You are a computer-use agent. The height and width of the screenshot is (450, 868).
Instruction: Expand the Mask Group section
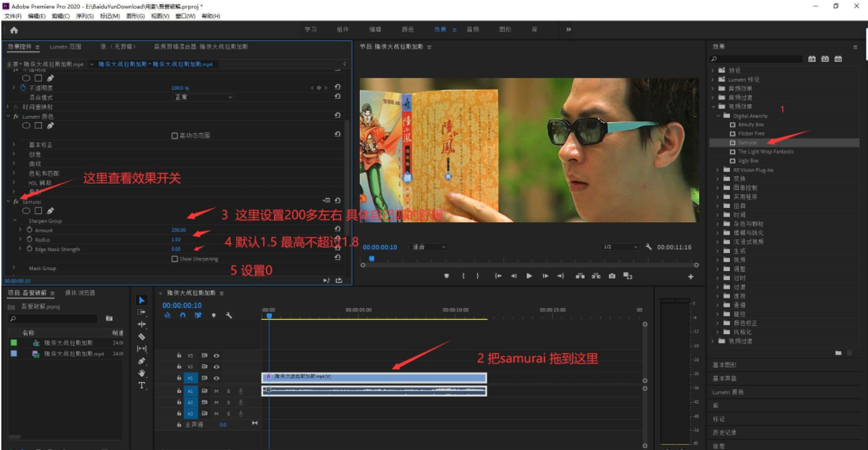click(x=14, y=268)
